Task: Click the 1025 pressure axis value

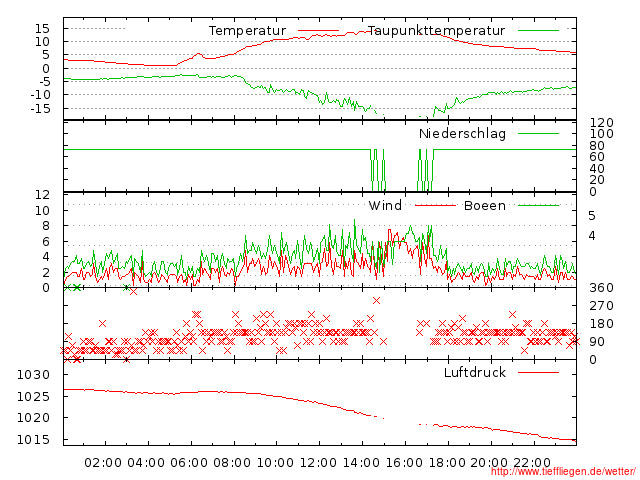Action: (x=33, y=396)
